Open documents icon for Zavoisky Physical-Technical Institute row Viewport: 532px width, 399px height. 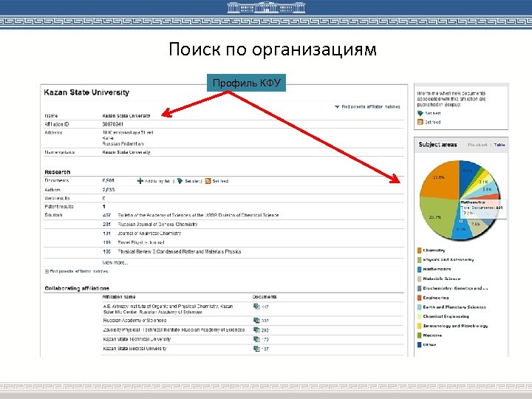point(256,330)
